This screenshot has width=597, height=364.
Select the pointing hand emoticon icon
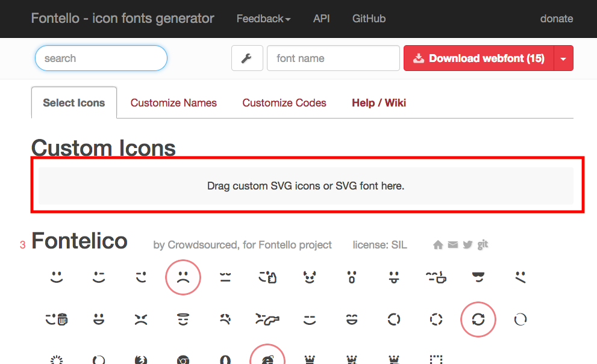click(267, 319)
